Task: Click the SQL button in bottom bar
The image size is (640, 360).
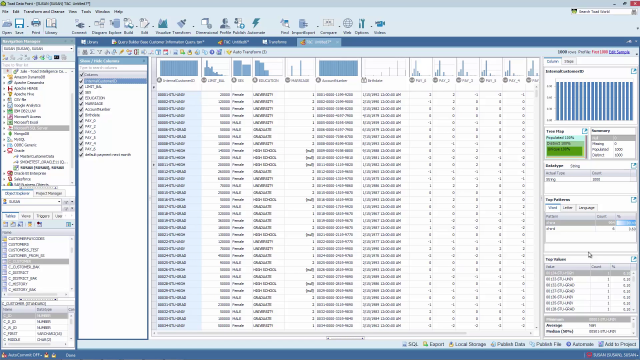Action: pyautogui.click(x=411, y=344)
